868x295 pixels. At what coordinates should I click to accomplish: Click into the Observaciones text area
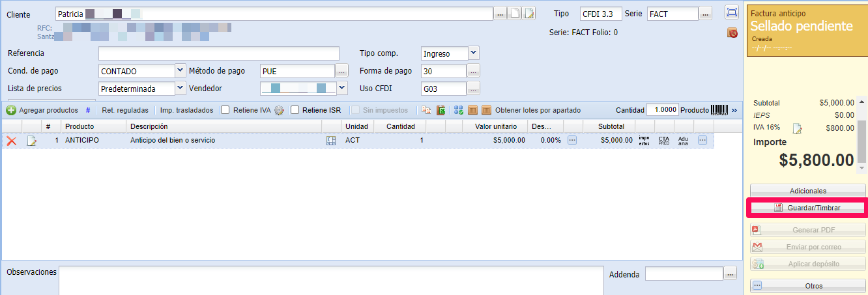click(331, 280)
